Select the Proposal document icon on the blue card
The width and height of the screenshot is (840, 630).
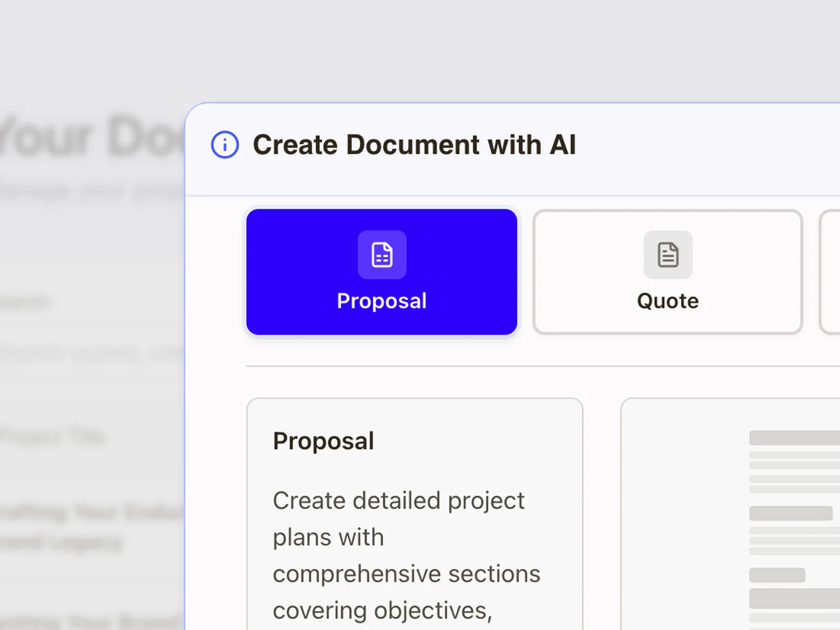[382, 255]
